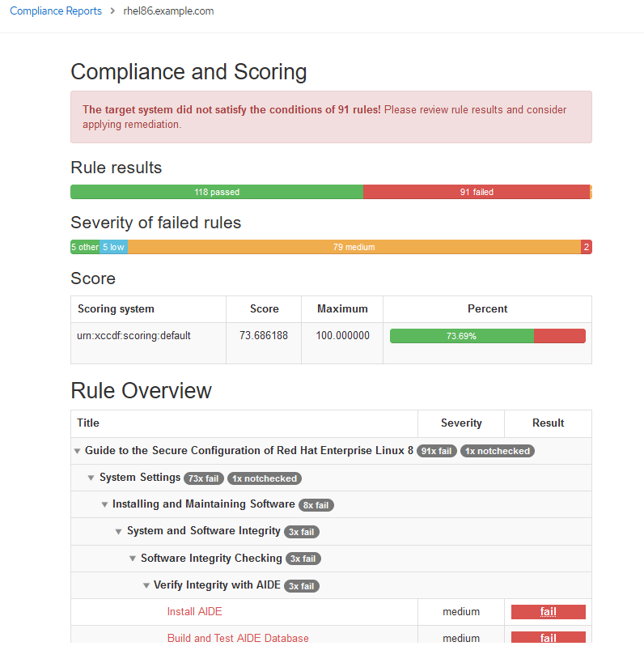Click the 1x notchecked badge on Guide row
Viewport: 644px width, 646px height.
pyautogui.click(x=498, y=452)
